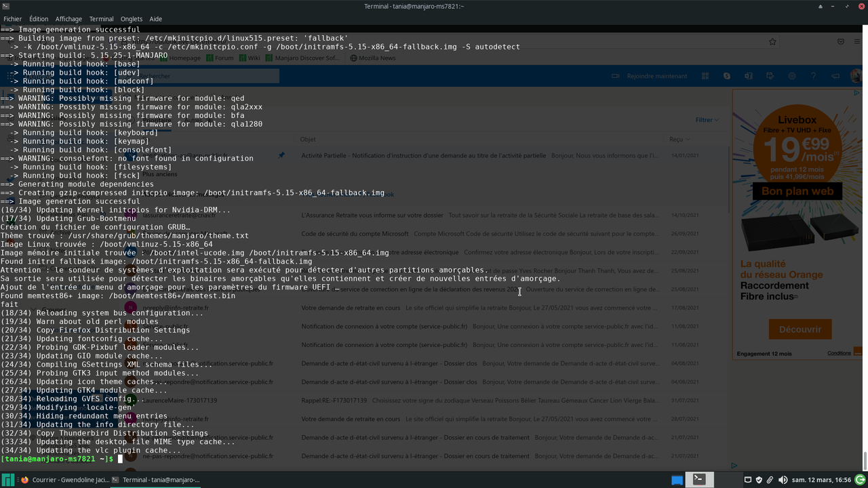Click line '(23/34) Updating GIO module cache...'
Screen dimensions: 868x488
click(x=81, y=356)
